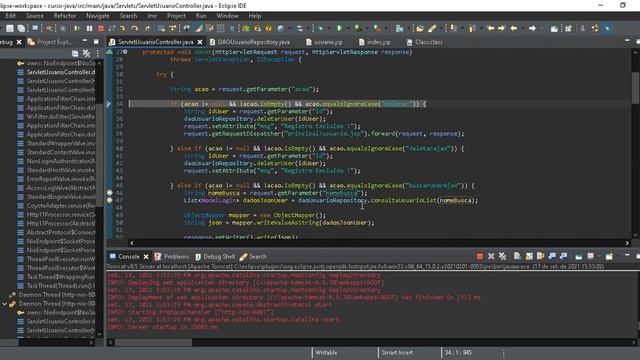Click the Step Into debug icon
Viewport: 640px width, 360px height.
[122, 28]
